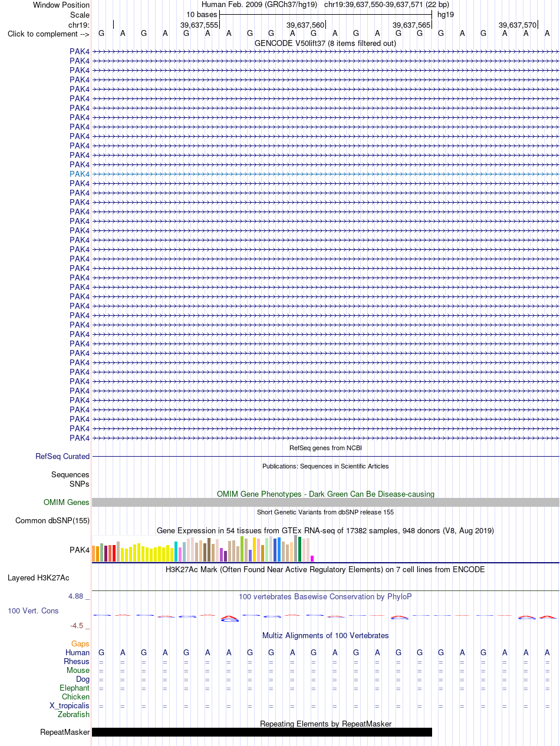Click the bright red bar in GTEx chart
This screenshot has height=746, width=560.
(113, 553)
